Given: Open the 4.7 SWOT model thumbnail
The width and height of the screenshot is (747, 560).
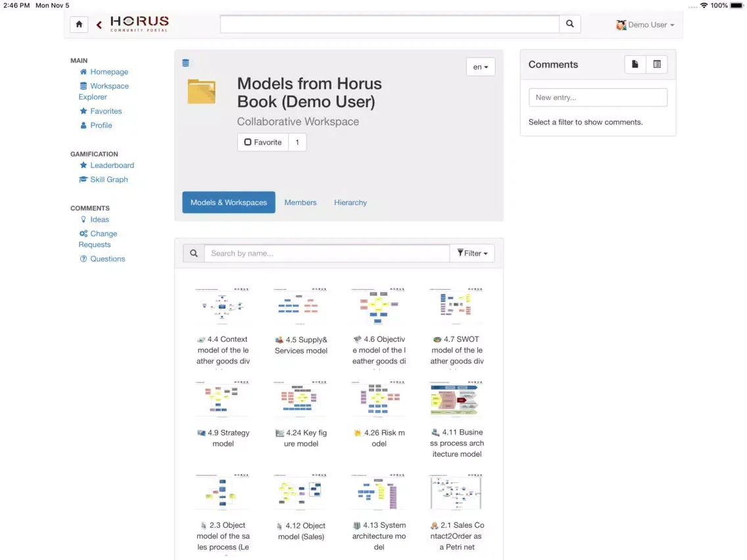Looking at the screenshot, I should click(x=456, y=306).
